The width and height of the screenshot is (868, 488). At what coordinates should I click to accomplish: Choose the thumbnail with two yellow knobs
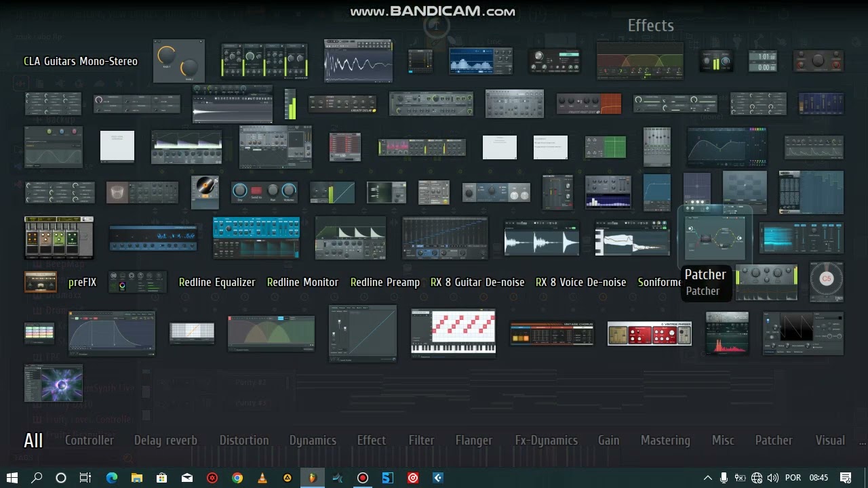[x=179, y=61]
